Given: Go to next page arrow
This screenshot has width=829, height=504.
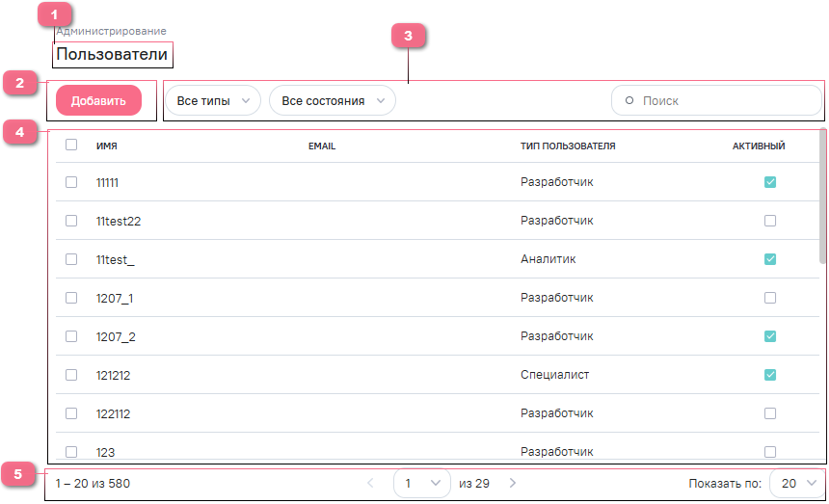Looking at the screenshot, I should 513,483.
